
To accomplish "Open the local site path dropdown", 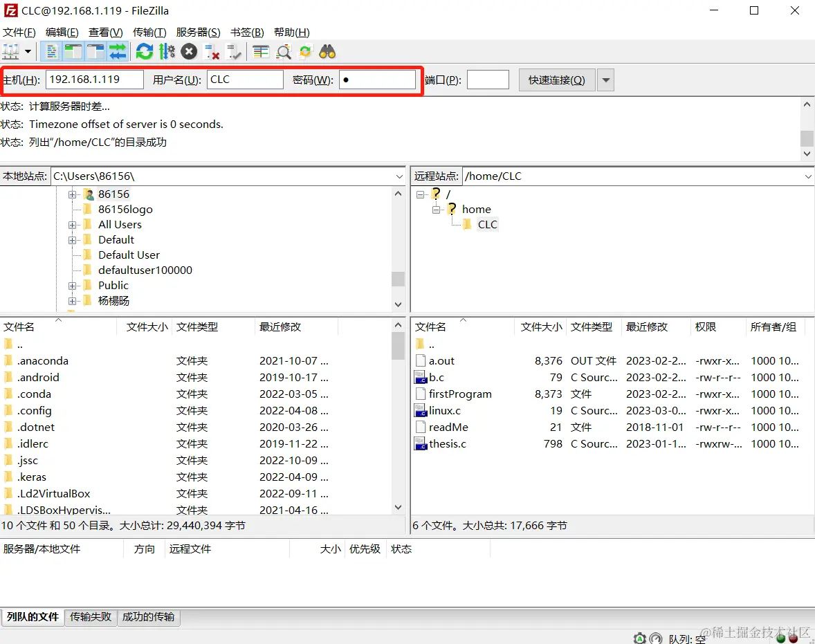I will (399, 176).
